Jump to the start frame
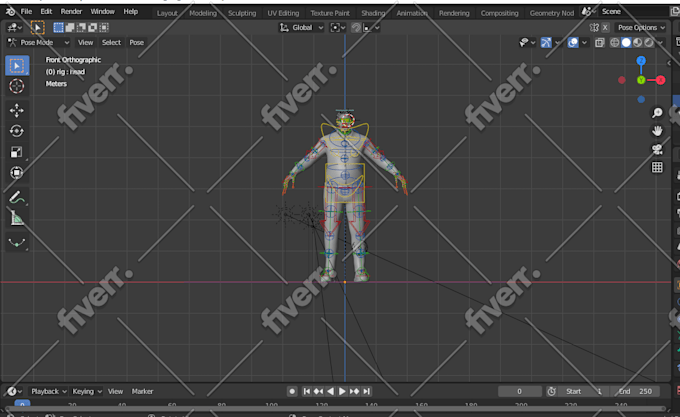Viewport: 680px width, 417px height. point(307,391)
